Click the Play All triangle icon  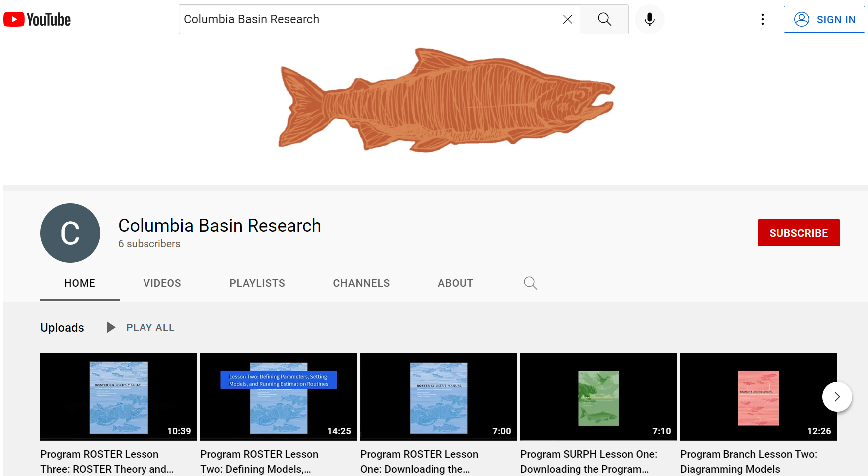110,327
